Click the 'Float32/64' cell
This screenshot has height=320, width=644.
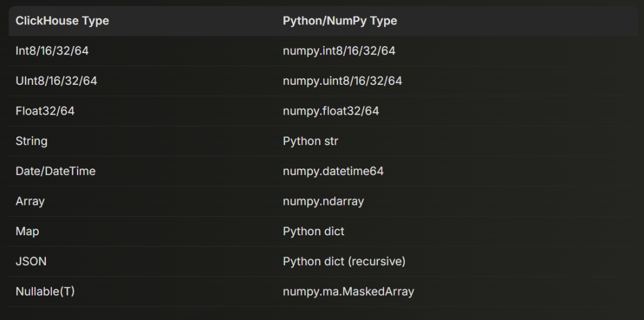click(x=45, y=111)
